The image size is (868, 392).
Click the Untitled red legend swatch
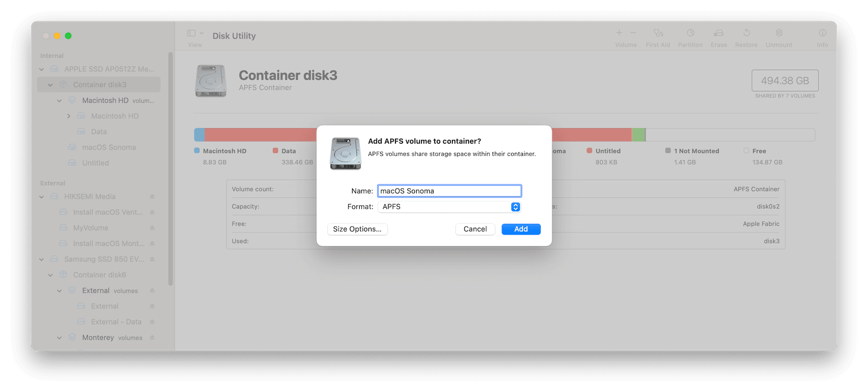[x=589, y=151]
